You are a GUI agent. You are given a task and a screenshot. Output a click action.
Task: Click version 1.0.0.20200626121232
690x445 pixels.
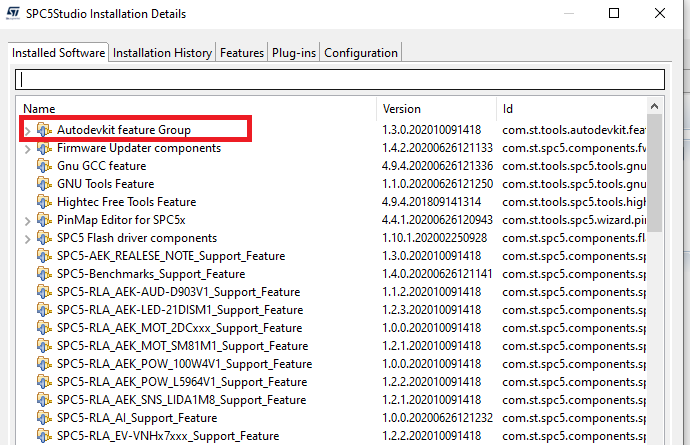coord(437,418)
